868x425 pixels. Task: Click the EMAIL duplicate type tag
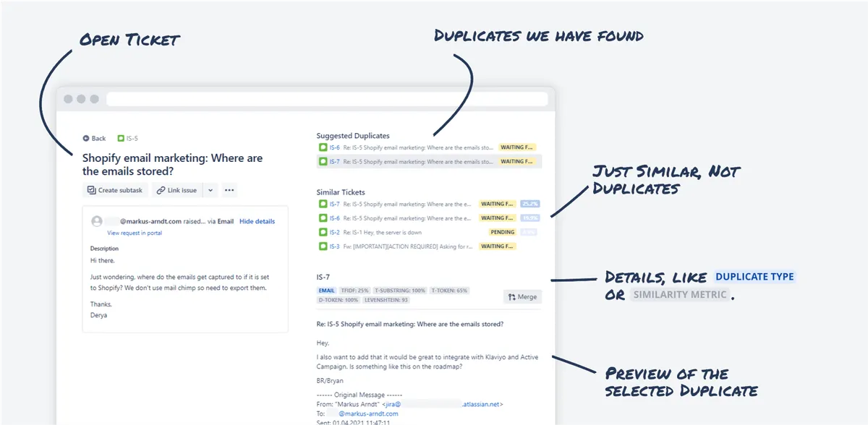point(326,291)
